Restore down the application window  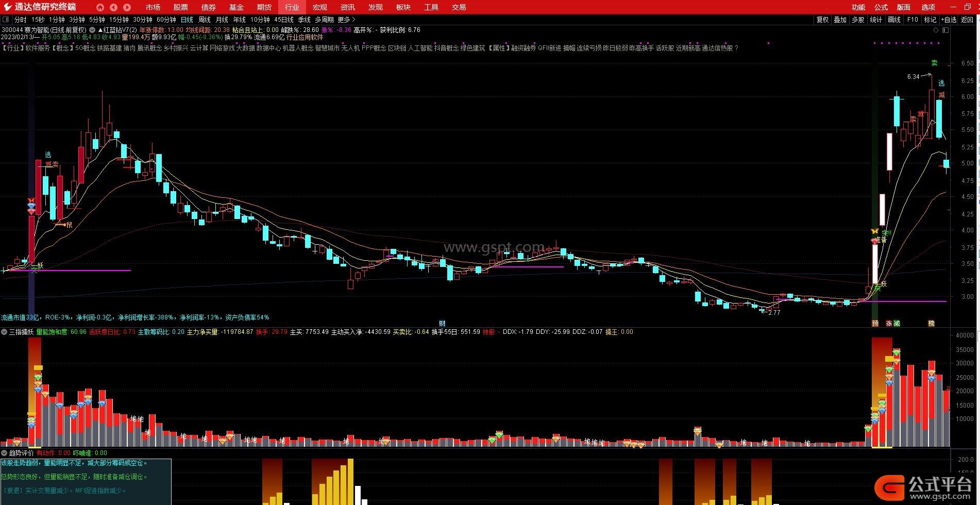click(x=967, y=7)
